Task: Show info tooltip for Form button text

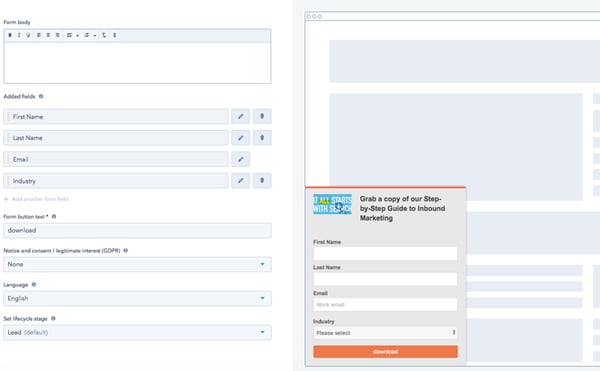Action: pos(54,216)
